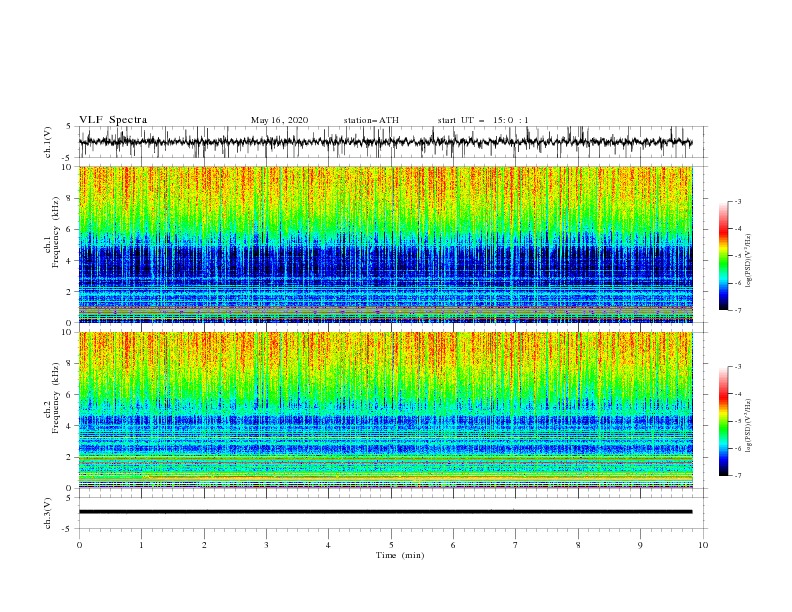The height and width of the screenshot is (612, 792).
Task: Click the '8' kHz tick on ch.1 frequency axis
Action: (x=70, y=198)
